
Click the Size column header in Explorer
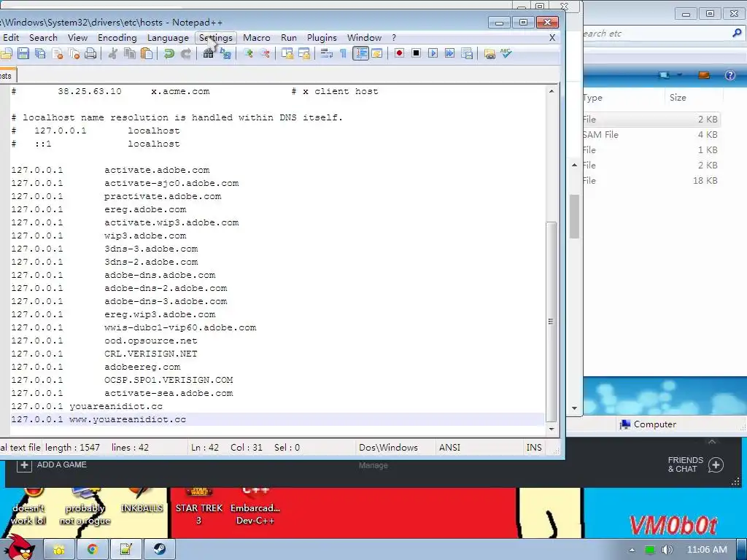pos(678,98)
